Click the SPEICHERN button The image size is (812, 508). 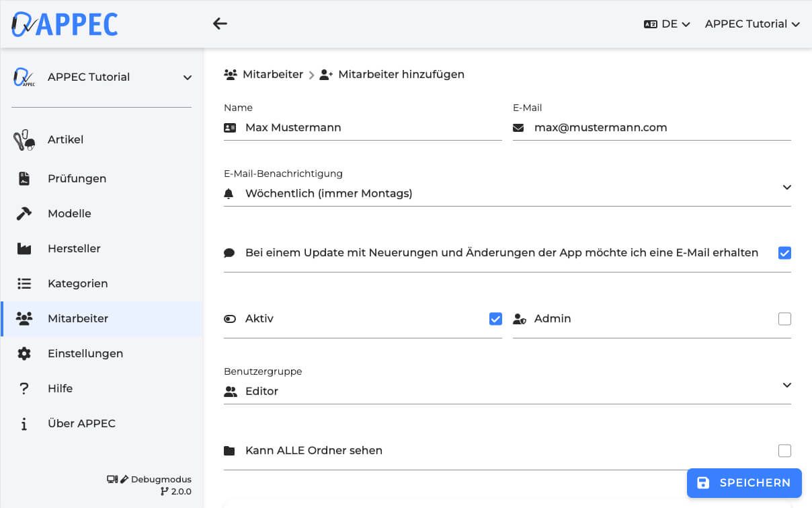tap(744, 482)
